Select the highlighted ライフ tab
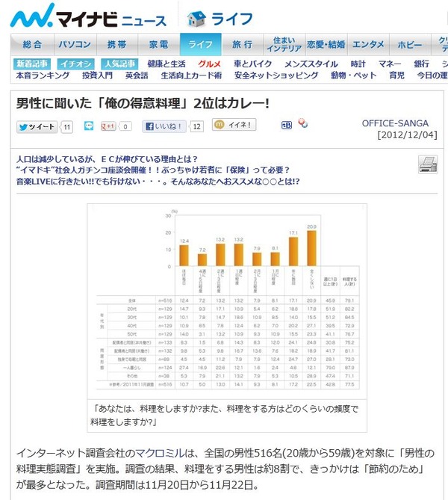This screenshot has height=500, width=448. tap(200, 44)
